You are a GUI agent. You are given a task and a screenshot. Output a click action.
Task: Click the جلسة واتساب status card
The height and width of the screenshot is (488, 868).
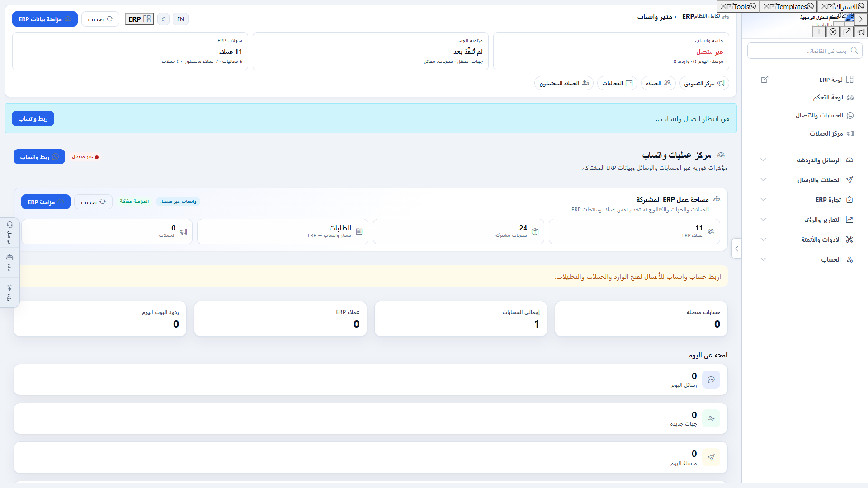click(x=611, y=51)
